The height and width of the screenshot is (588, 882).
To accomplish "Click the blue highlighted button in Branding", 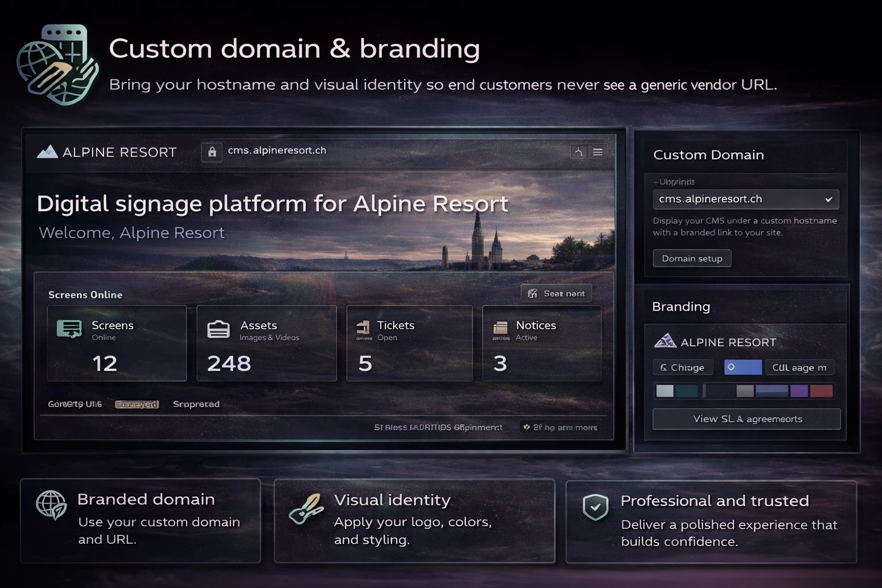I will [742, 367].
